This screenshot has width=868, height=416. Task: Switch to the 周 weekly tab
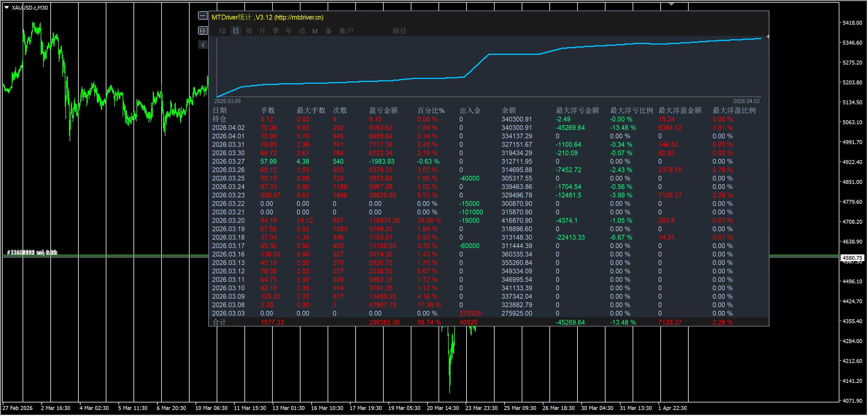[x=249, y=31]
